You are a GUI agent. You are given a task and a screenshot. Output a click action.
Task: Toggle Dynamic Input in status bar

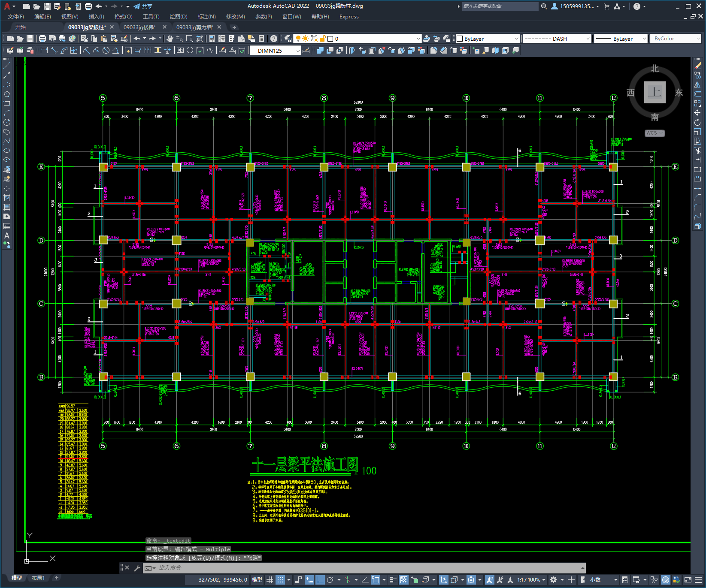click(x=309, y=580)
